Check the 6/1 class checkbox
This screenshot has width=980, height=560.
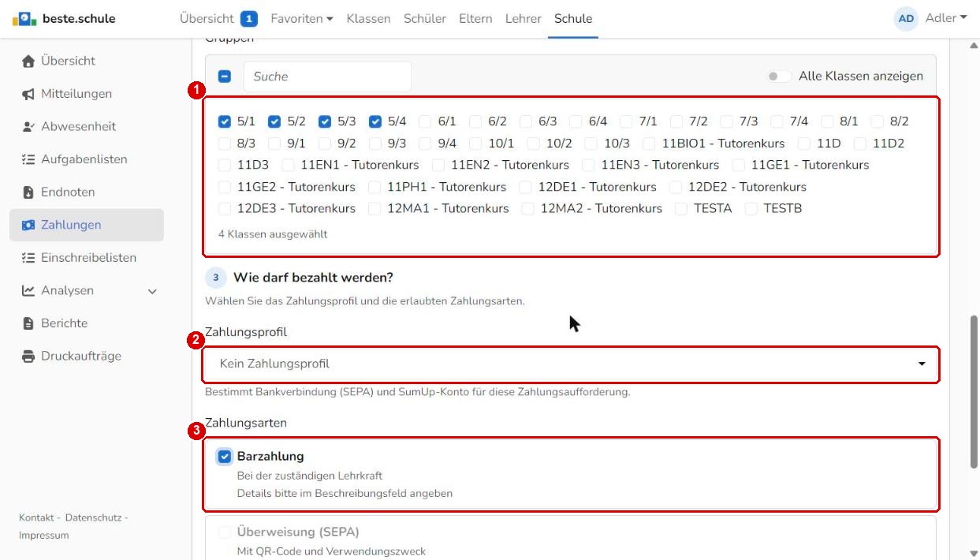426,121
